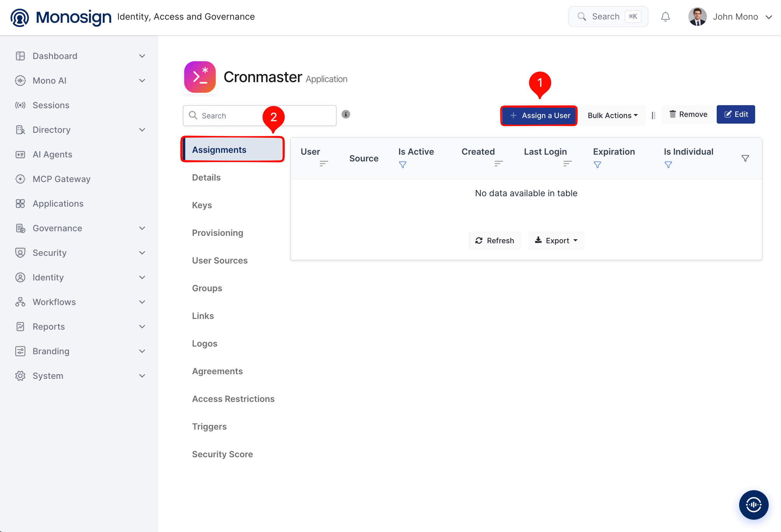Click the MCP Gateway sidebar icon
This screenshot has width=781, height=532.
click(20, 179)
